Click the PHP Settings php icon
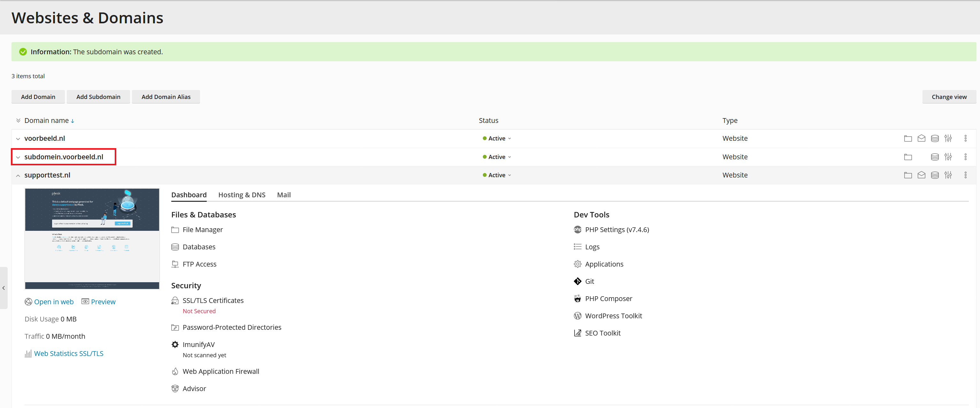 (577, 230)
